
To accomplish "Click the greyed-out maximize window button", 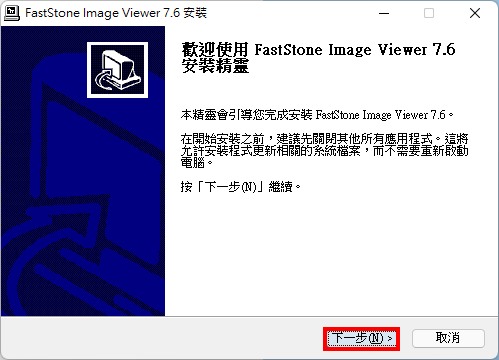I will point(429,13).
